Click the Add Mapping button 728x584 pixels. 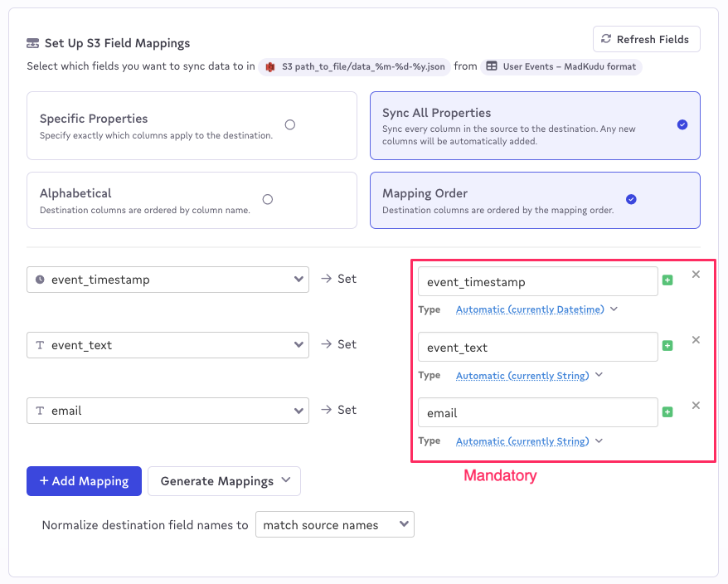tap(84, 481)
